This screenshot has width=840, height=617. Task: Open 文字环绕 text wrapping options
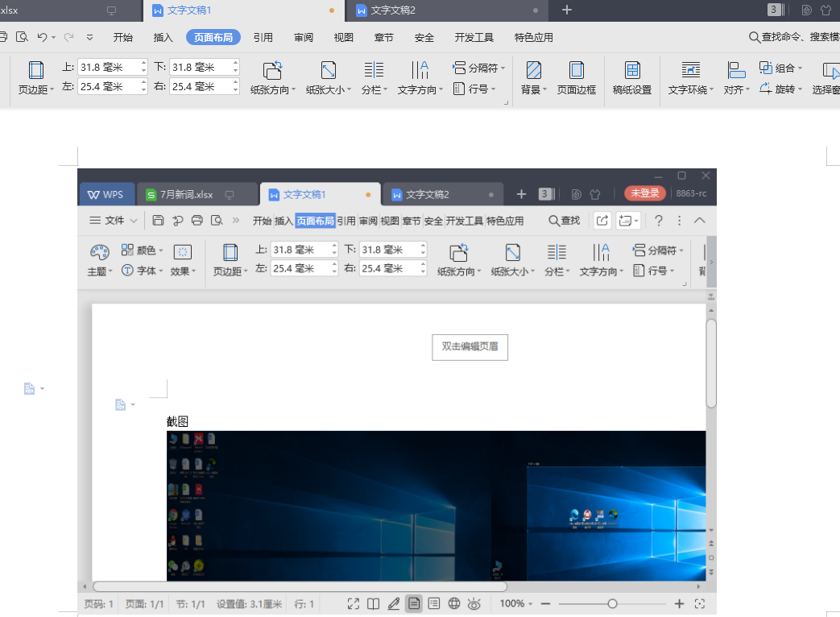pos(690,78)
